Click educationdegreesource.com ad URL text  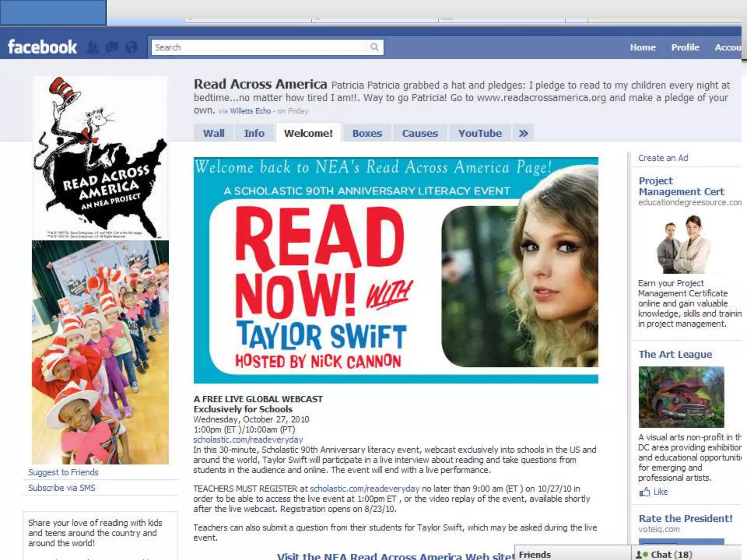click(x=689, y=202)
